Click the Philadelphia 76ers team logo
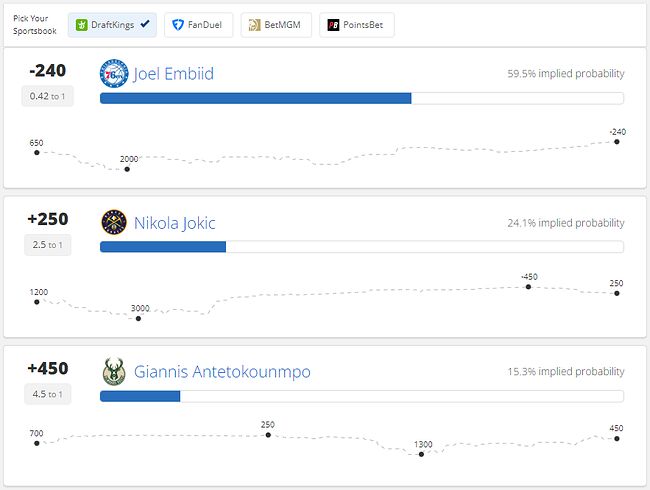 (x=114, y=73)
